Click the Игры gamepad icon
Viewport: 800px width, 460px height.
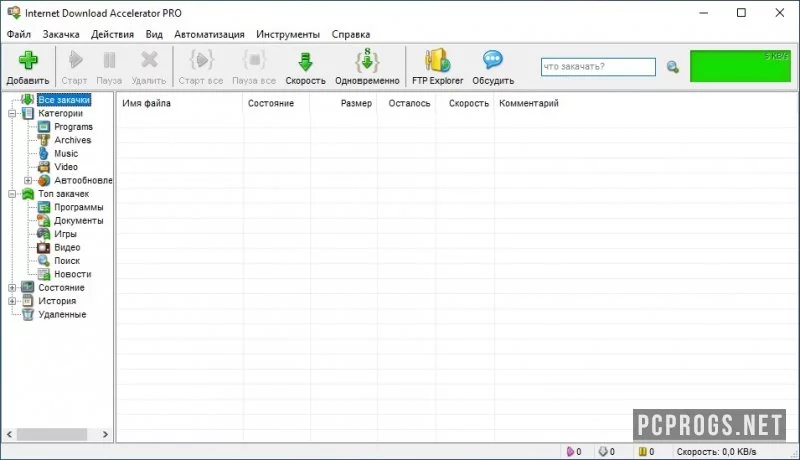(44, 234)
